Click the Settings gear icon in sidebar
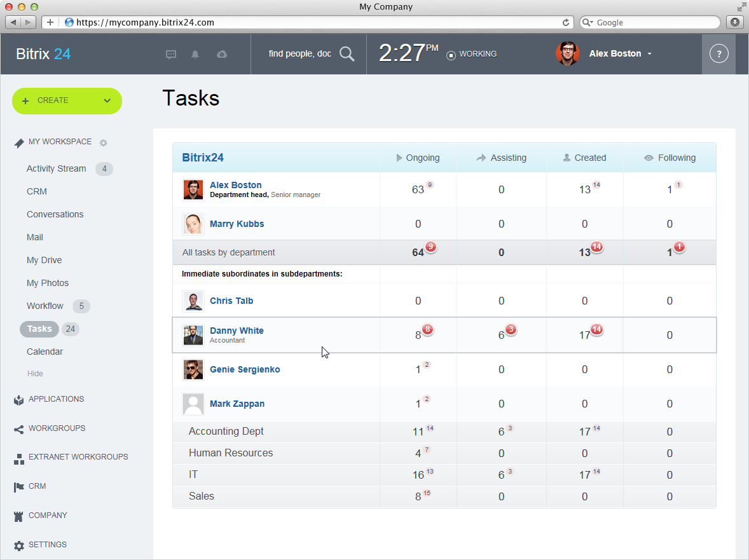Image resolution: width=749 pixels, height=560 pixels. click(18, 545)
